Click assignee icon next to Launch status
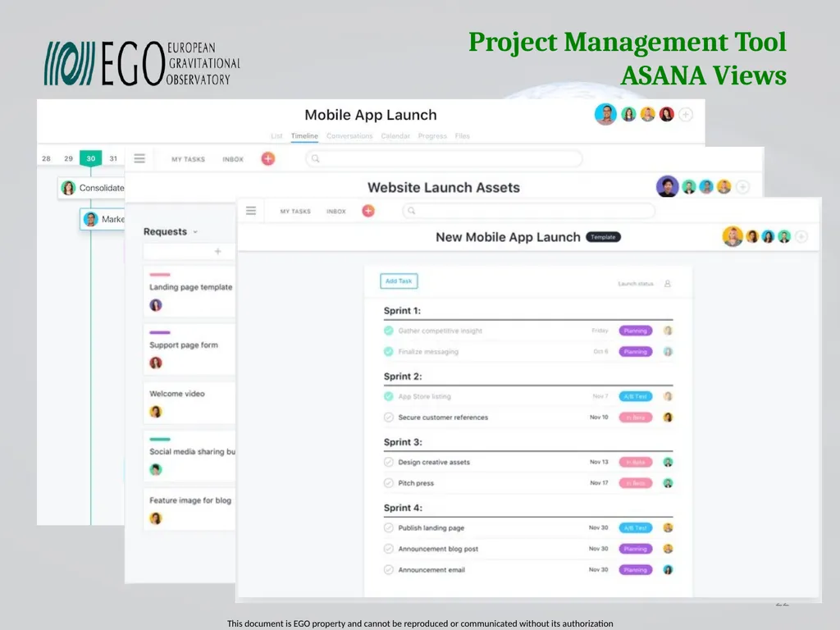This screenshot has height=630, width=840. (x=668, y=283)
